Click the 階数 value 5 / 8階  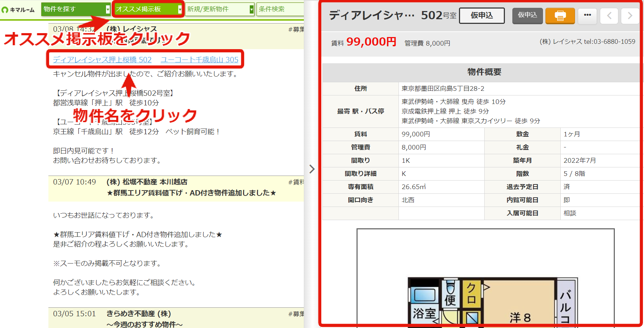click(574, 174)
